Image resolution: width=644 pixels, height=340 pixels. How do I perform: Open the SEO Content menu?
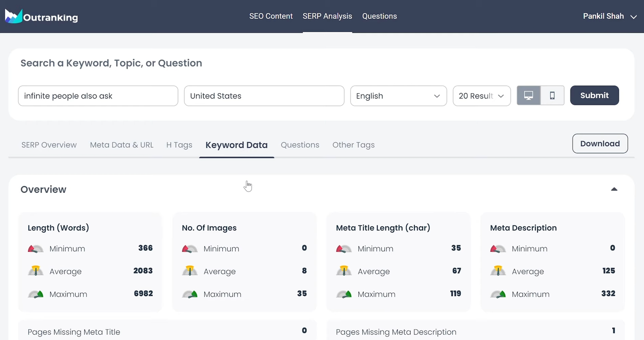click(x=271, y=16)
